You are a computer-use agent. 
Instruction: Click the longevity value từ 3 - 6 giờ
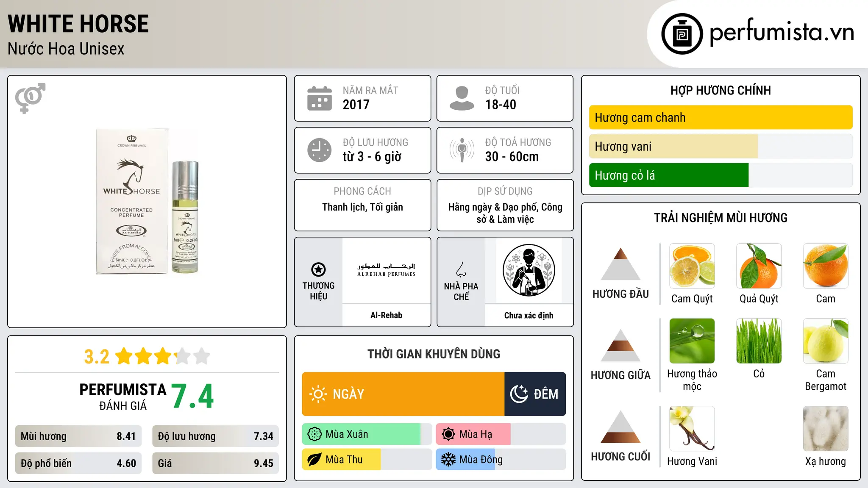[372, 157]
